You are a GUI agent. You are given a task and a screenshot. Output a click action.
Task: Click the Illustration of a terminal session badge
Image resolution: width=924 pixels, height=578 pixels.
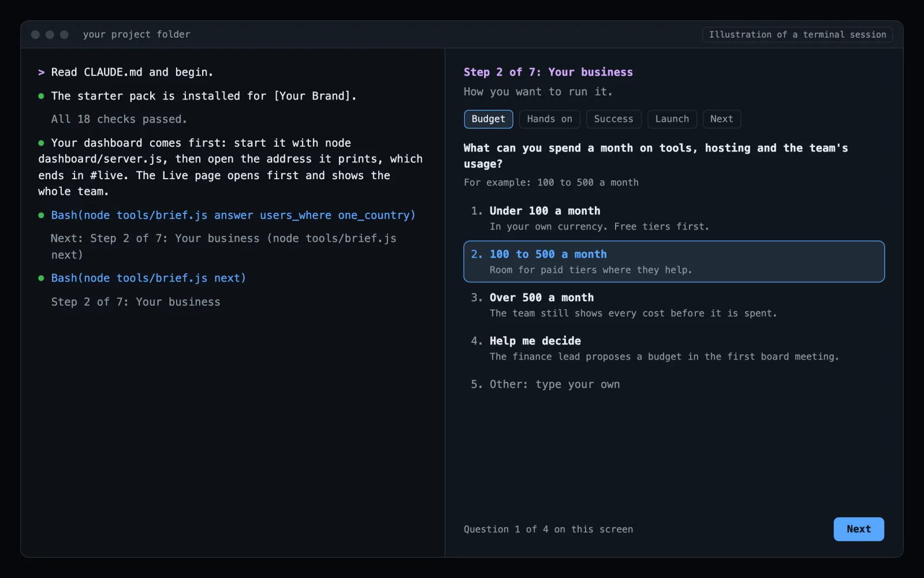tap(797, 35)
